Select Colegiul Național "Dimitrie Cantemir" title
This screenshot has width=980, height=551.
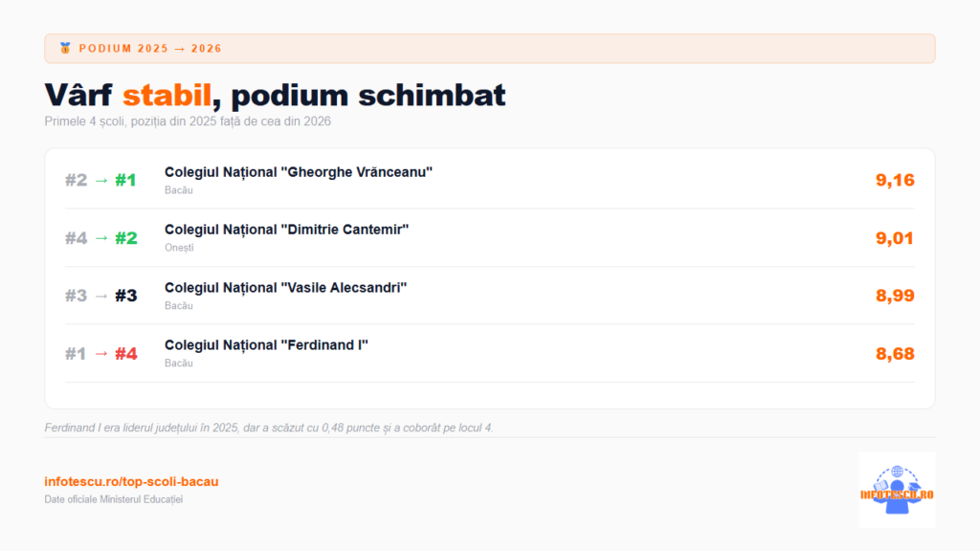287,230
